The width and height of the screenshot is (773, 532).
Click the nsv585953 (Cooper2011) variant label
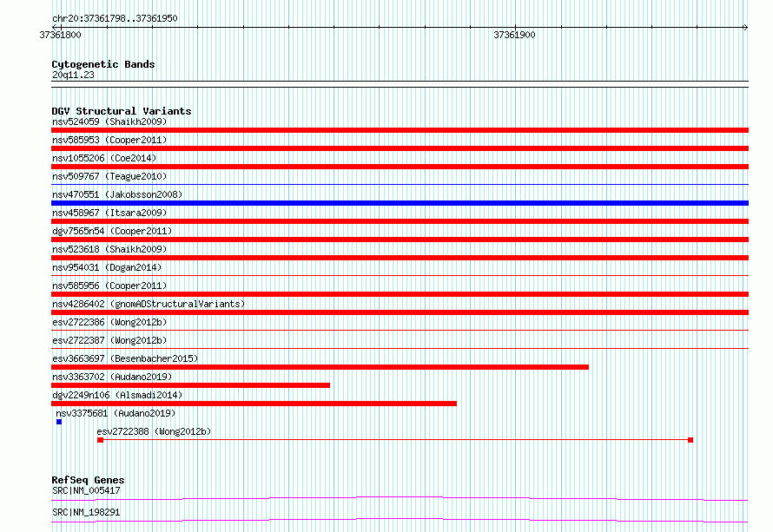[109, 140]
